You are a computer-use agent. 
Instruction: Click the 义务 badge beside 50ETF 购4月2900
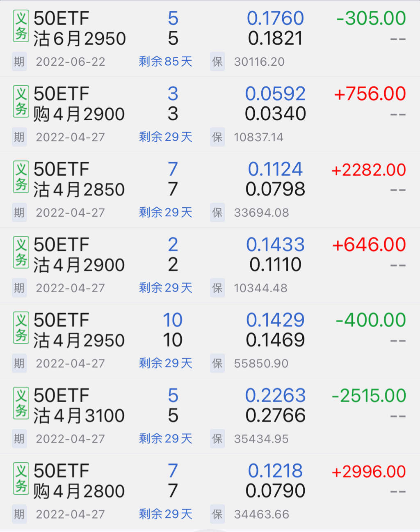[21, 101]
